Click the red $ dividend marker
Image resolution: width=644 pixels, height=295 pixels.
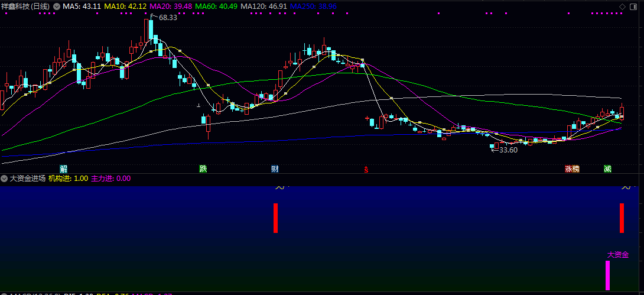click(x=366, y=170)
